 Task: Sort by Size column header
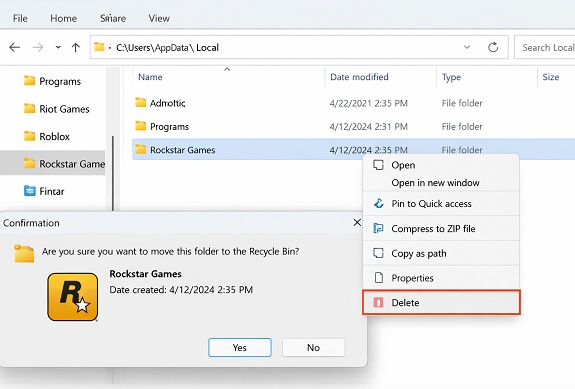click(550, 77)
